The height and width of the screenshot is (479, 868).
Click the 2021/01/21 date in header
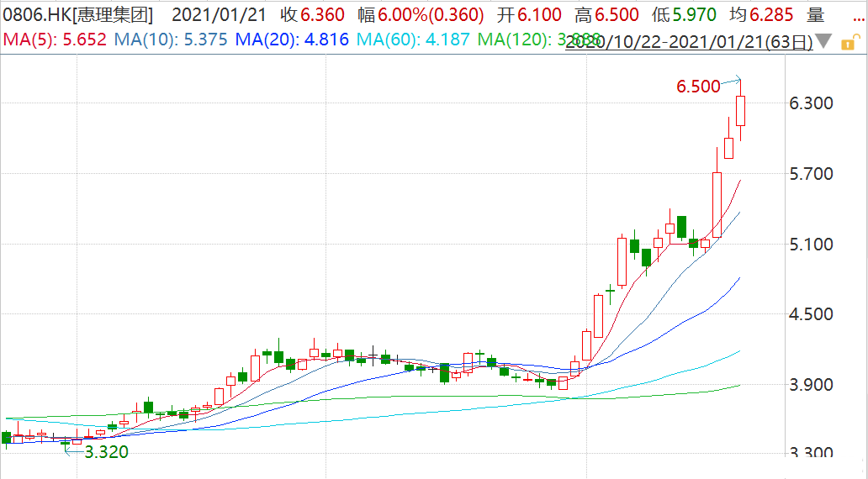pos(220,15)
